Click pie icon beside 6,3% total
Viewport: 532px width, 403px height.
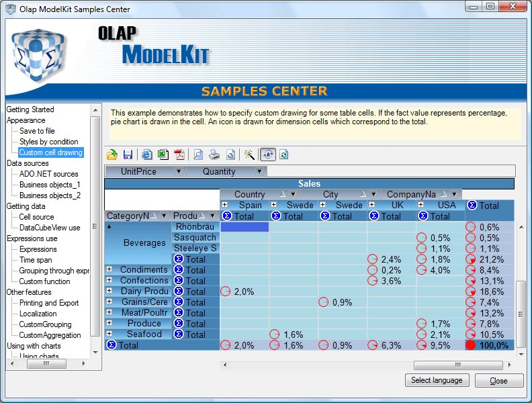373,345
